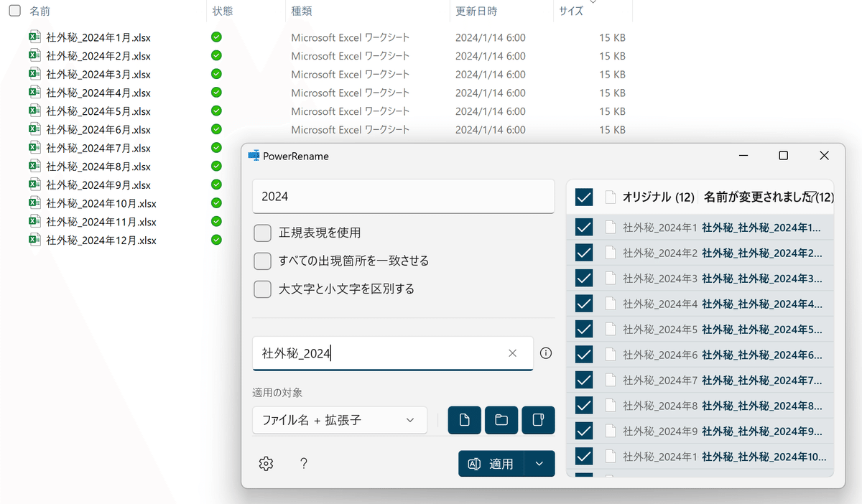This screenshot has height=504, width=862.
Task: Uncheck preview row 社外秘_2024年6
Action: click(584, 354)
